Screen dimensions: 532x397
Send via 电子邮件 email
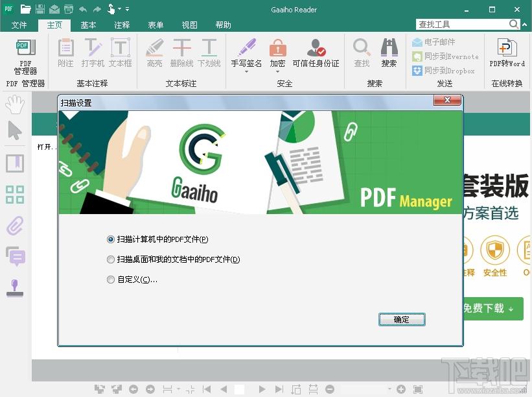click(x=434, y=42)
